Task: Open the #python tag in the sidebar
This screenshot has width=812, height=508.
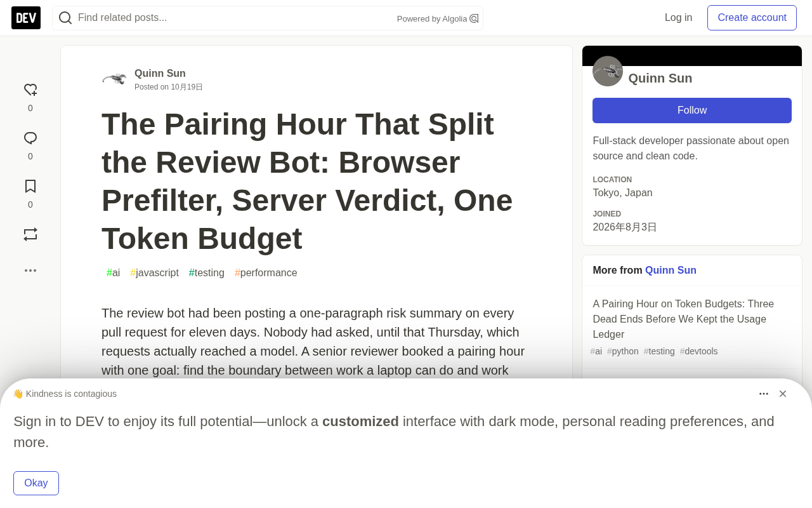Action: [623, 351]
